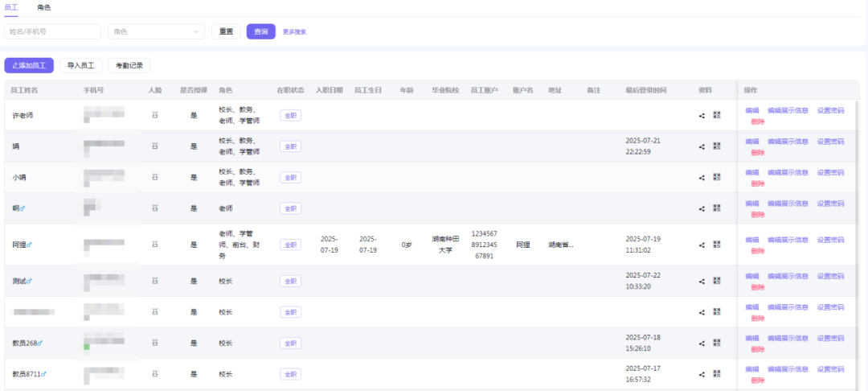Open QR code icon for 教员268
Image resolution: width=868 pixels, height=391 pixels.
[x=717, y=344]
